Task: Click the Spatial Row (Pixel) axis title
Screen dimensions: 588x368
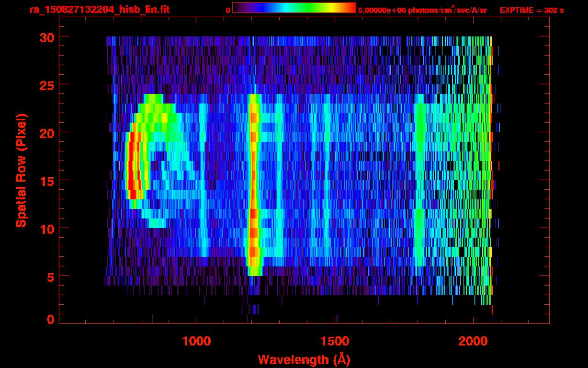Action: tap(21, 171)
